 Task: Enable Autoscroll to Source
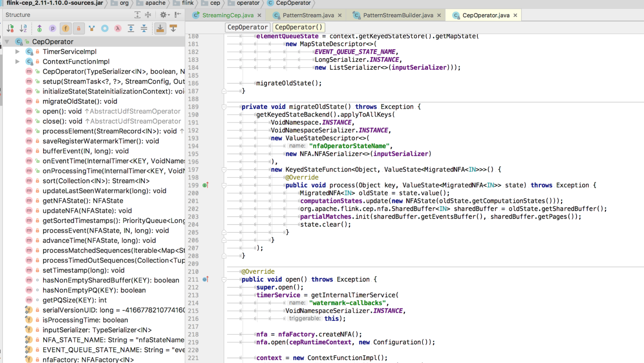tap(160, 29)
